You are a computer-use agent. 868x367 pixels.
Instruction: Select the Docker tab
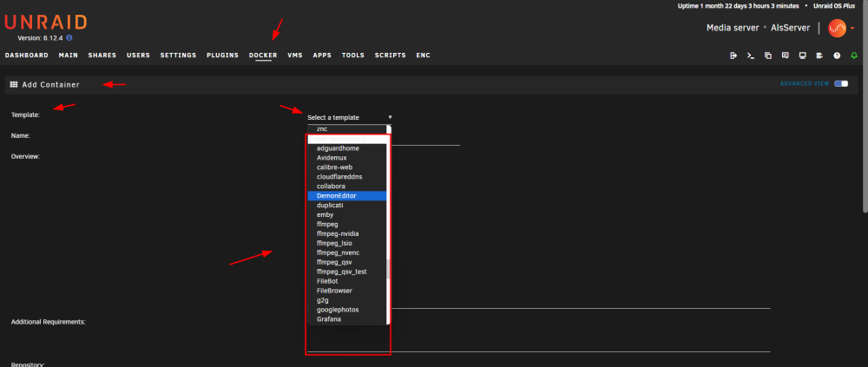263,56
